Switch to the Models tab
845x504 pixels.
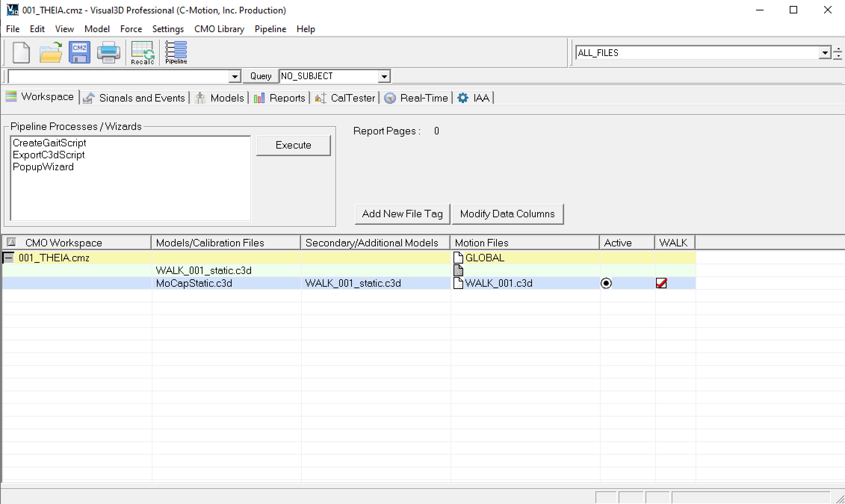(x=220, y=98)
